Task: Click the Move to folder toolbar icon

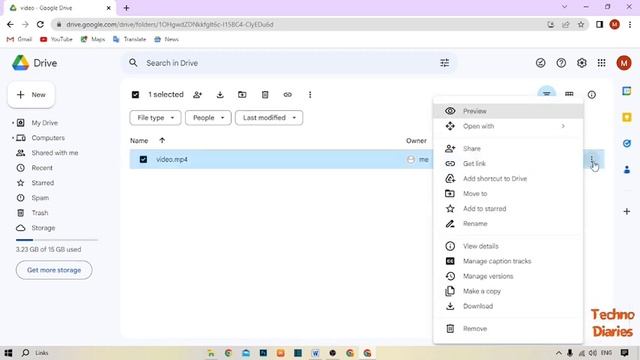Action: tap(242, 95)
